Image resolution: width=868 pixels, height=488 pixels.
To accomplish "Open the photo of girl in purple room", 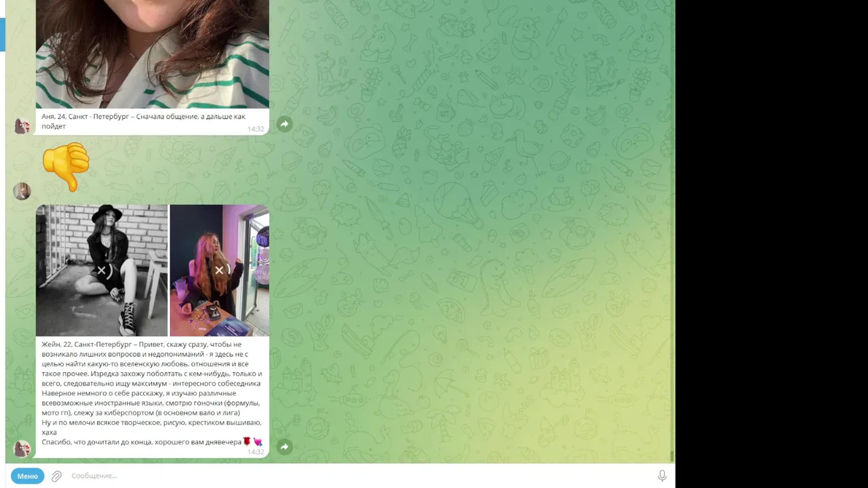I will (x=219, y=270).
